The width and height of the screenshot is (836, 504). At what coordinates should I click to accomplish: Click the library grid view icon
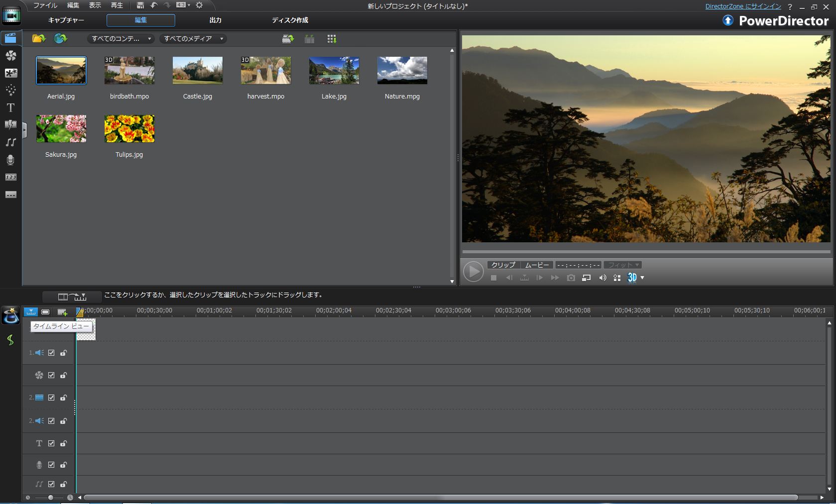click(x=332, y=39)
